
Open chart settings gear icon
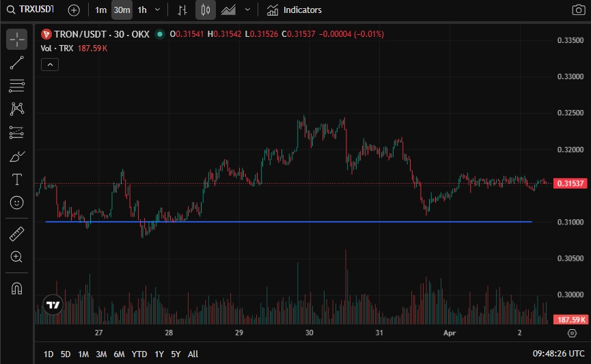572,333
